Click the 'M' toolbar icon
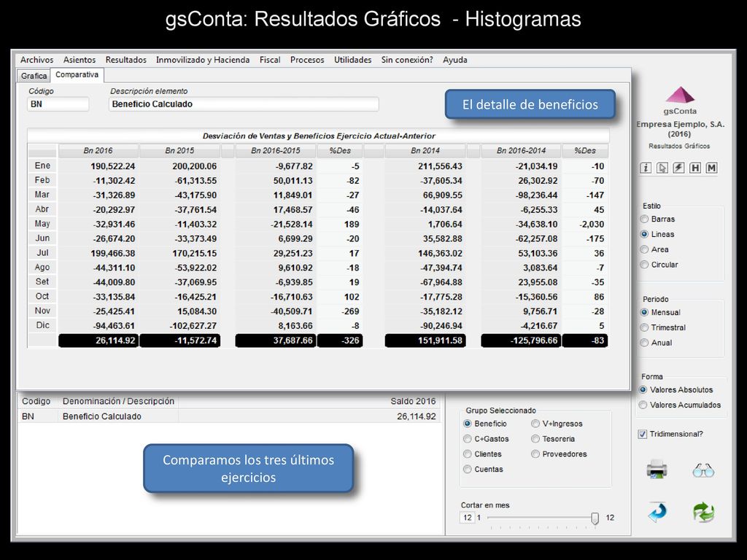747x560 pixels. tap(711, 168)
